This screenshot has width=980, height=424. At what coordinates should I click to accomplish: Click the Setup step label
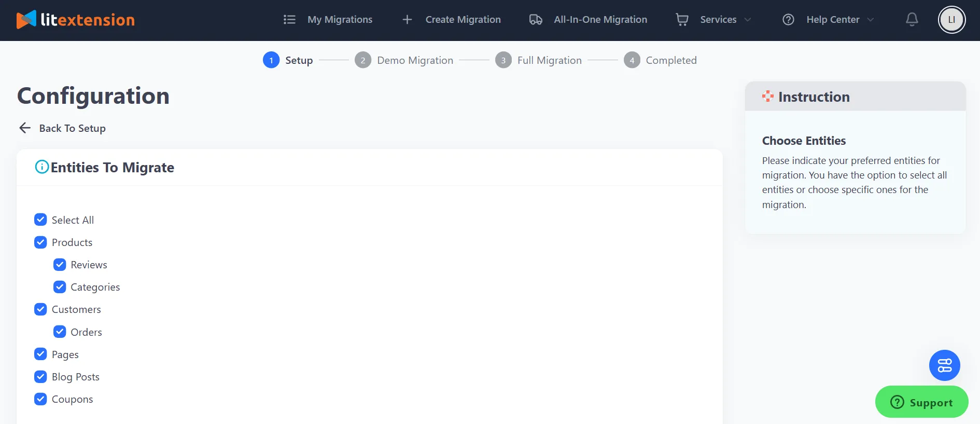[x=299, y=60]
